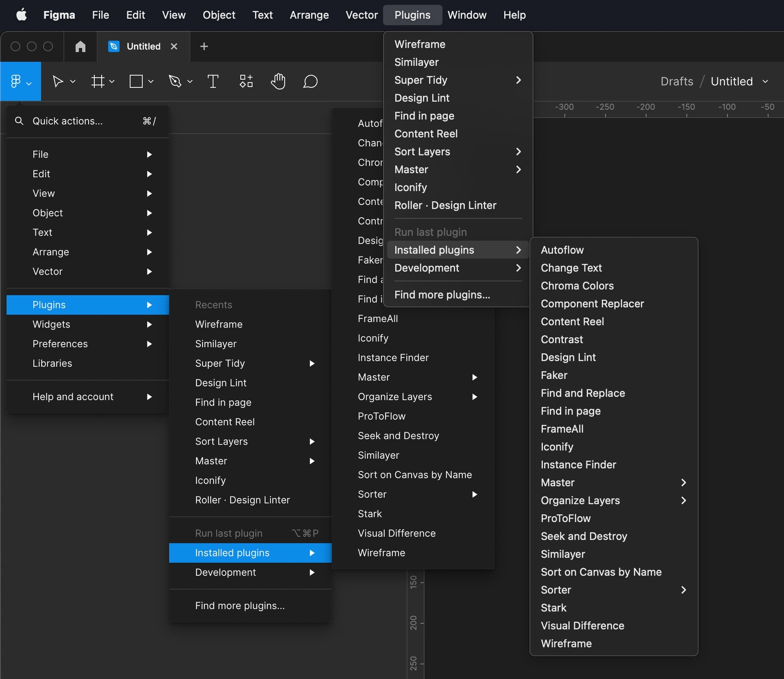Run Instance Finder in middle plugins list
This screenshot has width=784, height=679.
(413, 358)
